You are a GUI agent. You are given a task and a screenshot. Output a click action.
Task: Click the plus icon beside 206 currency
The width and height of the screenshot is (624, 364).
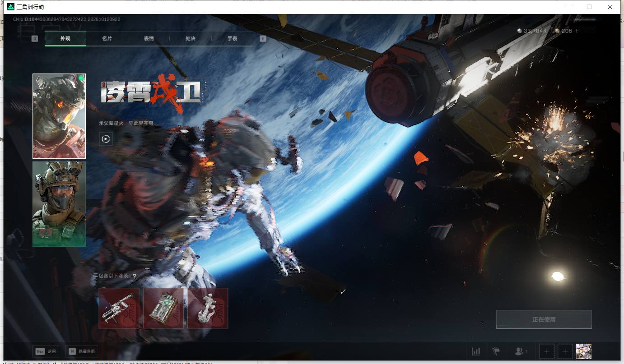577,31
